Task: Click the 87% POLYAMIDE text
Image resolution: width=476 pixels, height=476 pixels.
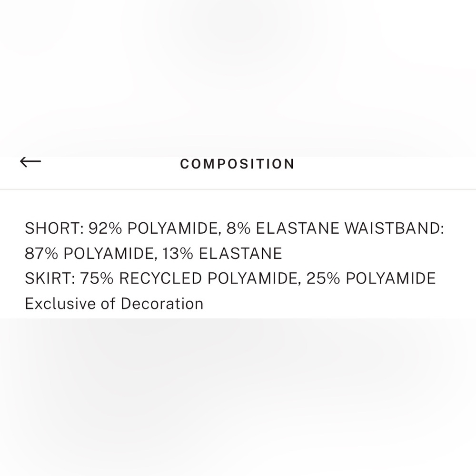Action: point(90,253)
